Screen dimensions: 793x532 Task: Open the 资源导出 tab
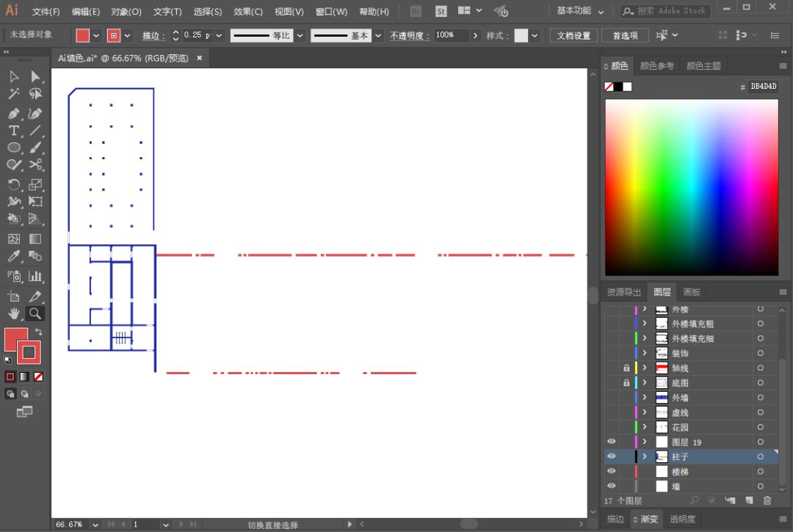(623, 292)
